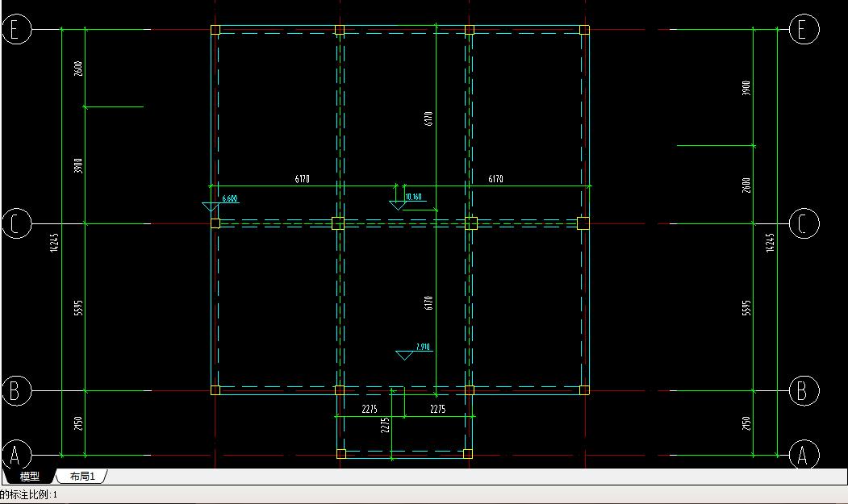This screenshot has height=504, width=848.
Task: Select the elevation triangle beside 10.160
Action: [398, 206]
